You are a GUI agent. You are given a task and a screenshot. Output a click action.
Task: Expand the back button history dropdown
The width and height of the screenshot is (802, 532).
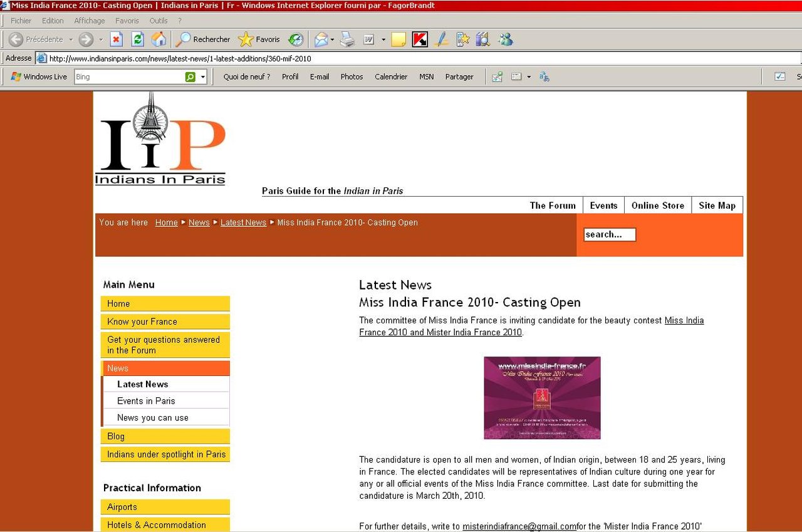click(71, 39)
